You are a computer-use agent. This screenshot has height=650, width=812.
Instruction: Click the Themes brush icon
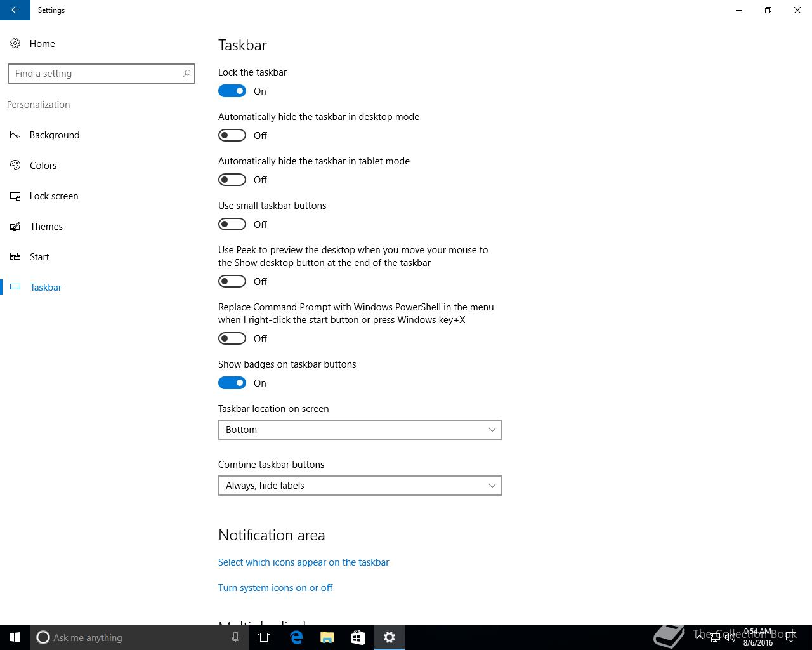click(15, 226)
